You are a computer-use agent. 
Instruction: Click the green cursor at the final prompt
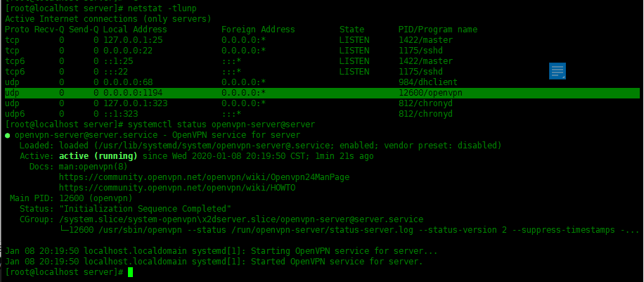pyautogui.click(x=131, y=272)
